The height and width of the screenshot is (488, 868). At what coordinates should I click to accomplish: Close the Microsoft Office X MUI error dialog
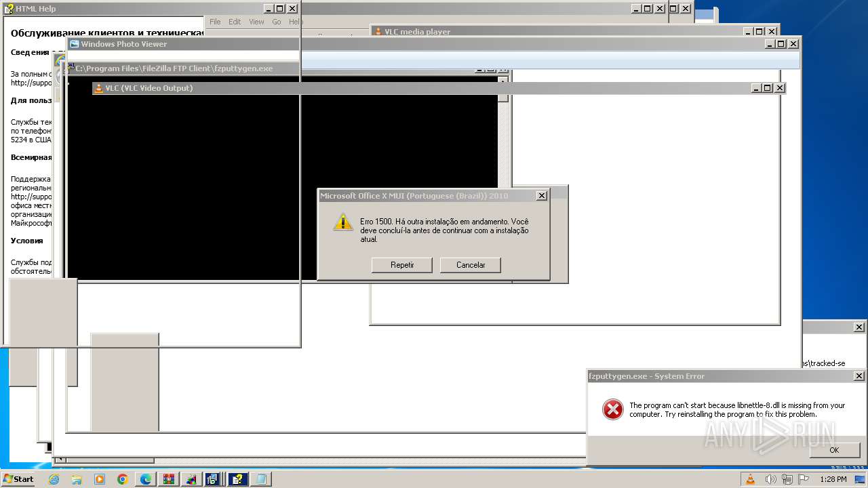point(541,196)
